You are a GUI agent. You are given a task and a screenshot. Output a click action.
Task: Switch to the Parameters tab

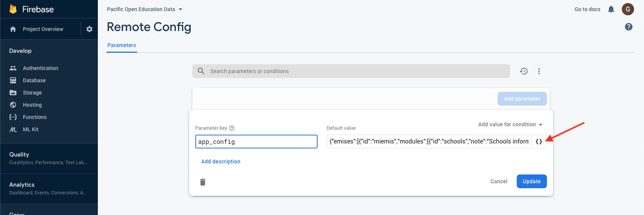click(x=122, y=45)
